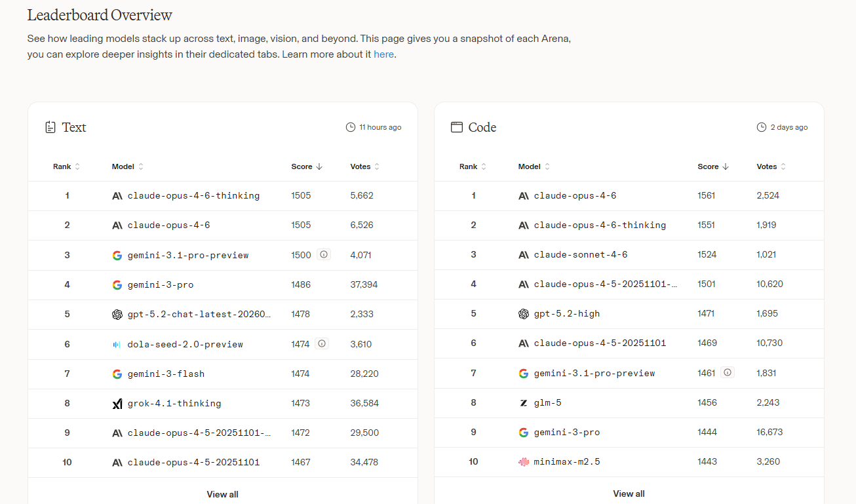Viewport: 856px width, 504px height.
Task: Toggle Score sort arrow in Code table
Action: point(726,167)
